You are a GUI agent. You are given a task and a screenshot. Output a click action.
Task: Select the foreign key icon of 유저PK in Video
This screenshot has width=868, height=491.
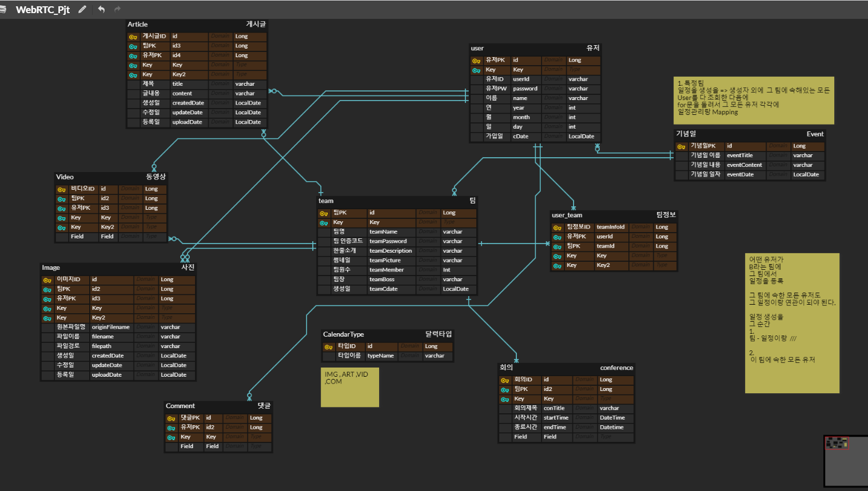pyautogui.click(x=61, y=209)
